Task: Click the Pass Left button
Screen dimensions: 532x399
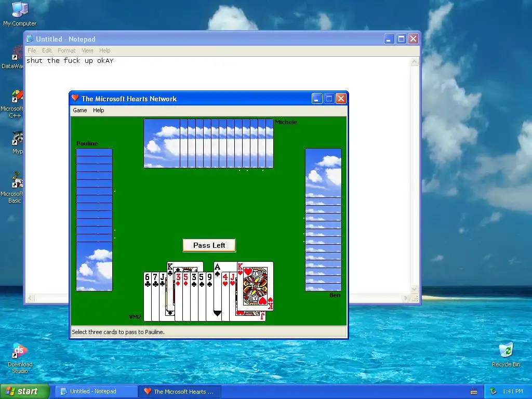Action: click(x=209, y=245)
